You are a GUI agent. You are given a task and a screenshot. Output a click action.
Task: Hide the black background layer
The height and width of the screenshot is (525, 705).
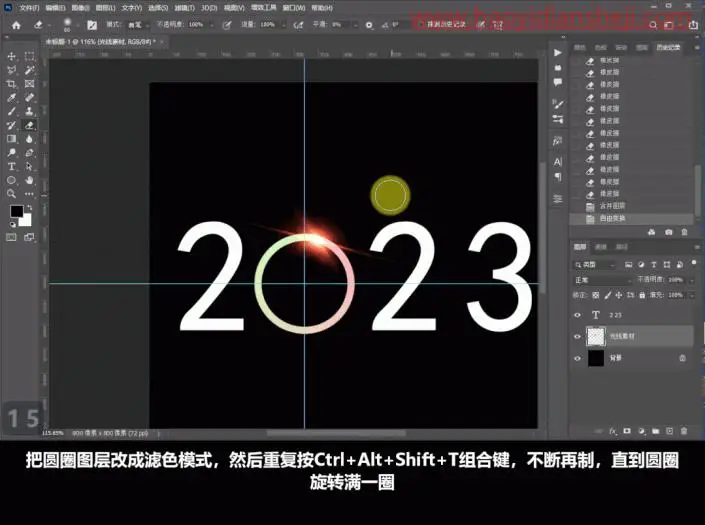[578, 358]
